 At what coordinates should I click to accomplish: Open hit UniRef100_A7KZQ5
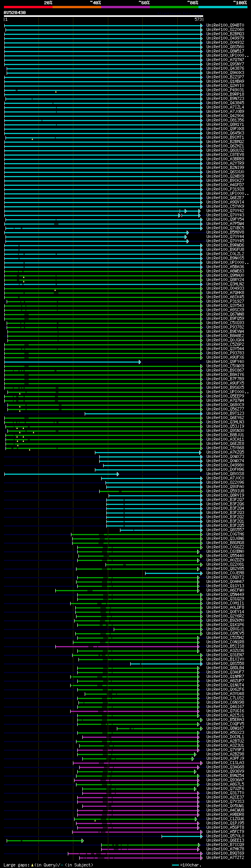pyautogui.click(x=225, y=452)
